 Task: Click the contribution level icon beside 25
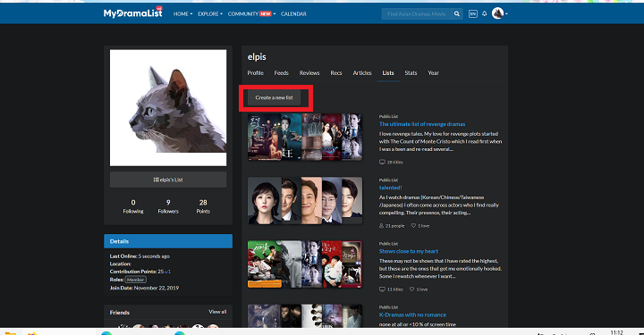coord(167,272)
